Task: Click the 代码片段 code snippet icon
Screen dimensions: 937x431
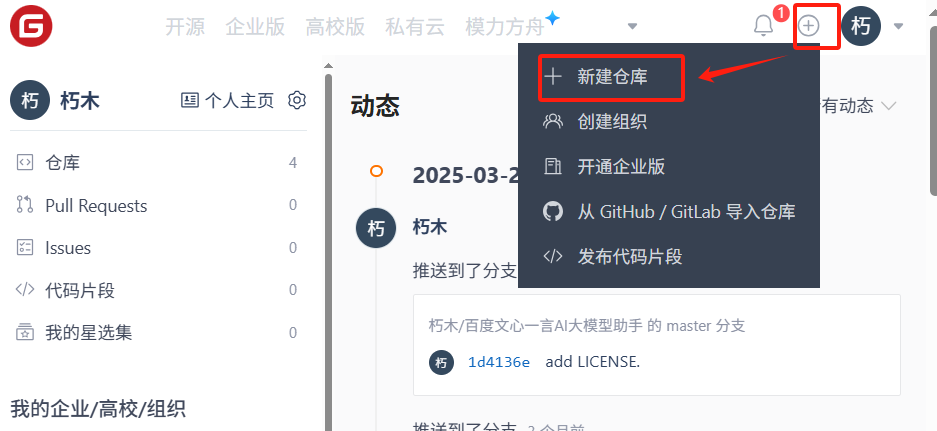Action: point(25,290)
